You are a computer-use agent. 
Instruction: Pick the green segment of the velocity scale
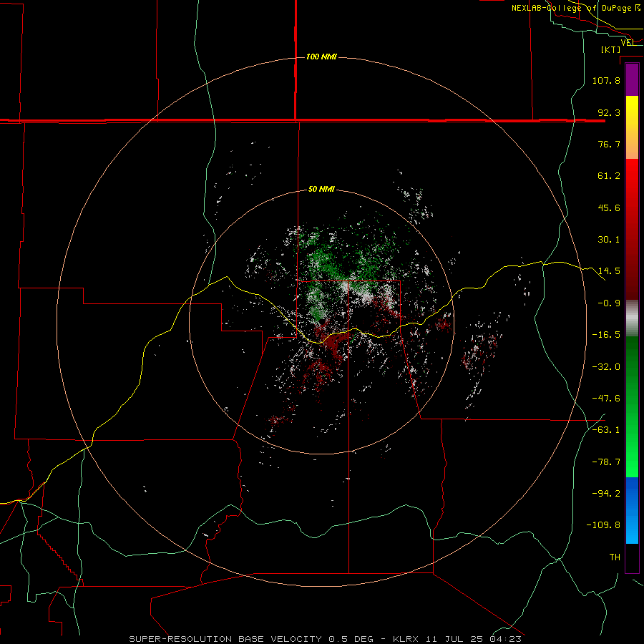(632, 406)
